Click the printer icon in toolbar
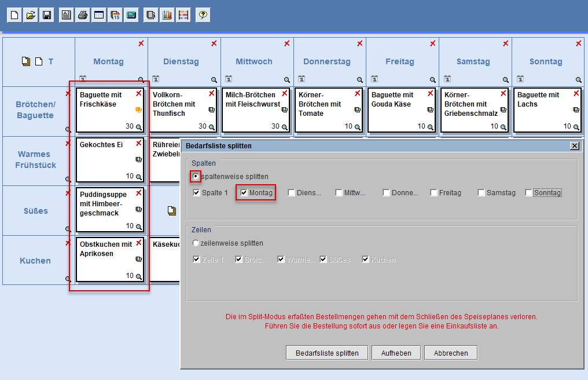 click(83, 16)
